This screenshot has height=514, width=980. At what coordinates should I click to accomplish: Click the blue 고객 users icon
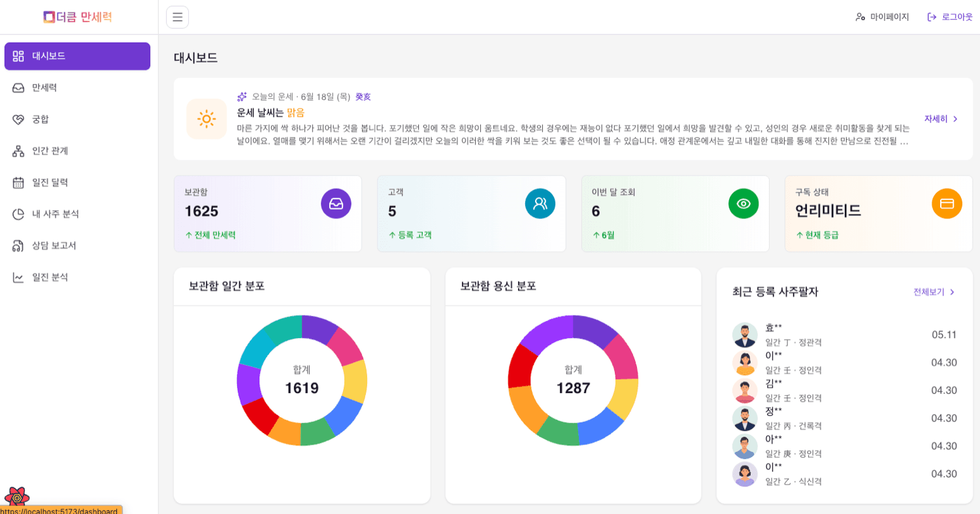540,203
